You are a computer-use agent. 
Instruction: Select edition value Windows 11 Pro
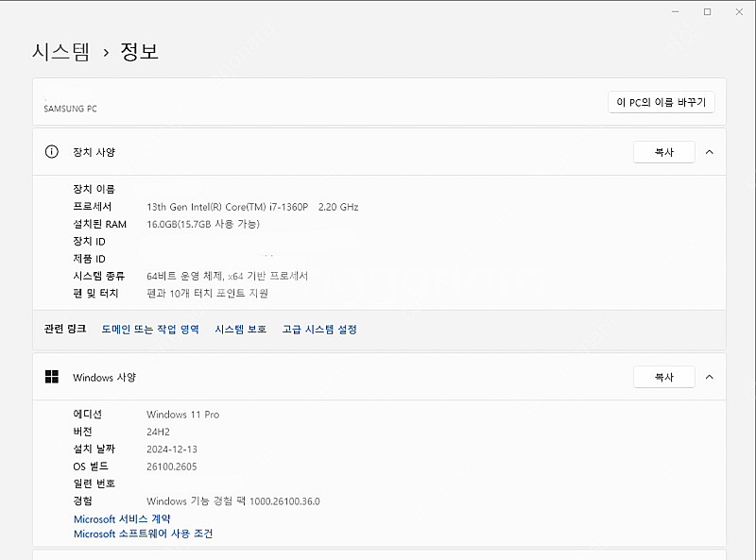(x=182, y=415)
